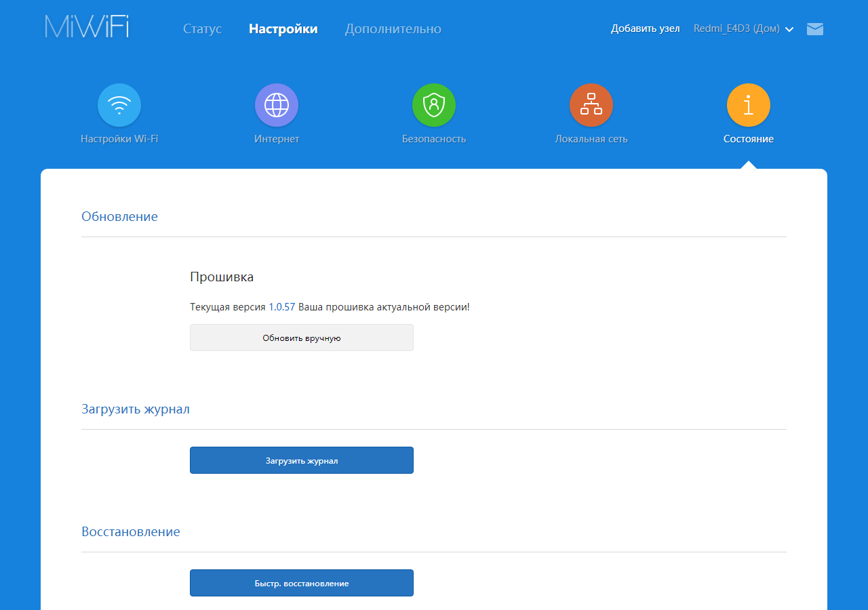Open the Локальная сеть network icon
868x610 pixels.
click(591, 105)
